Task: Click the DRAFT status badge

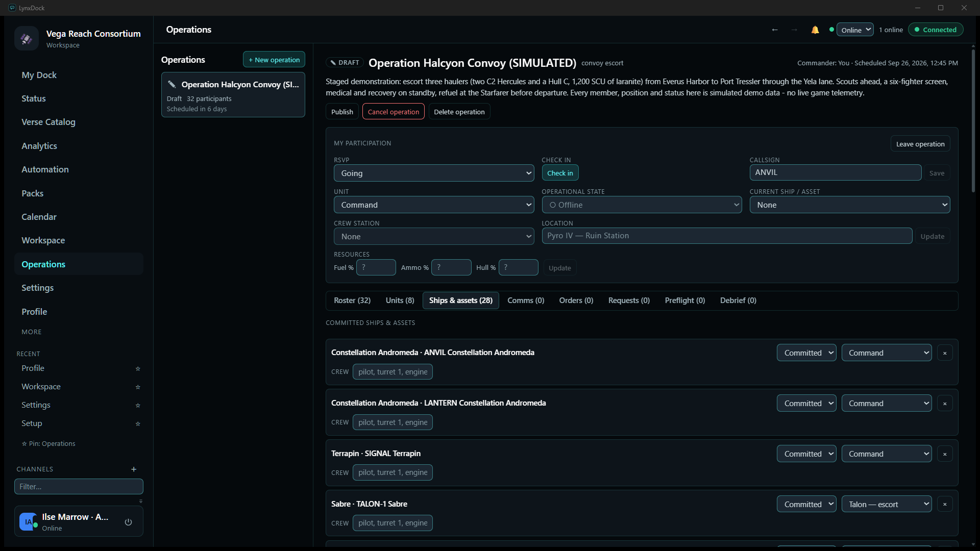Action: (345, 63)
